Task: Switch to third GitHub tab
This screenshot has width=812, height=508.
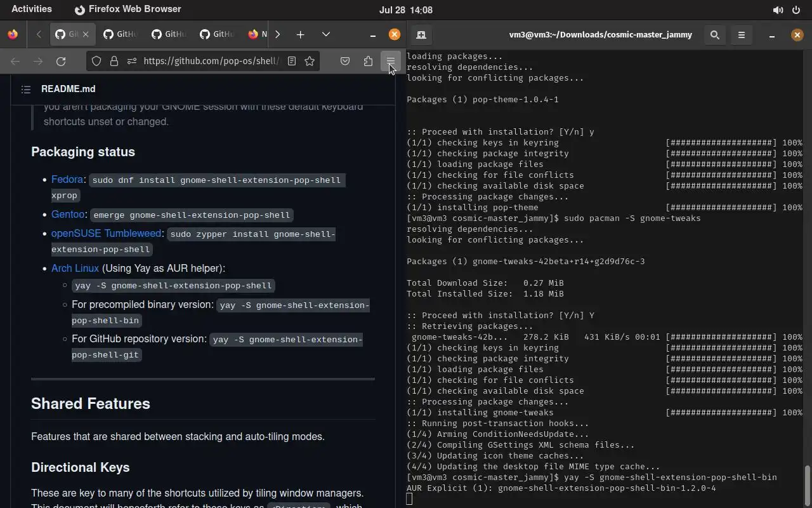Action: [x=168, y=34]
